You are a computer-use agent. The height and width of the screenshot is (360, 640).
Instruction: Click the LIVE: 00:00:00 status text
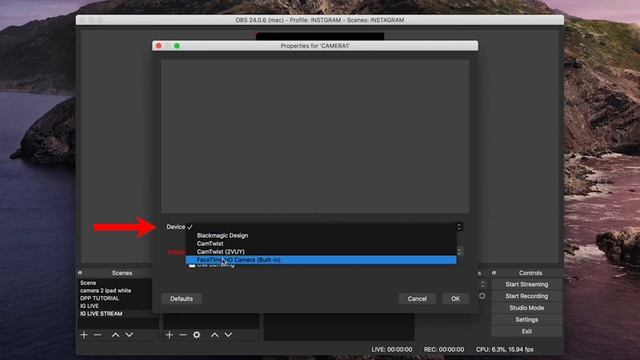click(x=391, y=350)
